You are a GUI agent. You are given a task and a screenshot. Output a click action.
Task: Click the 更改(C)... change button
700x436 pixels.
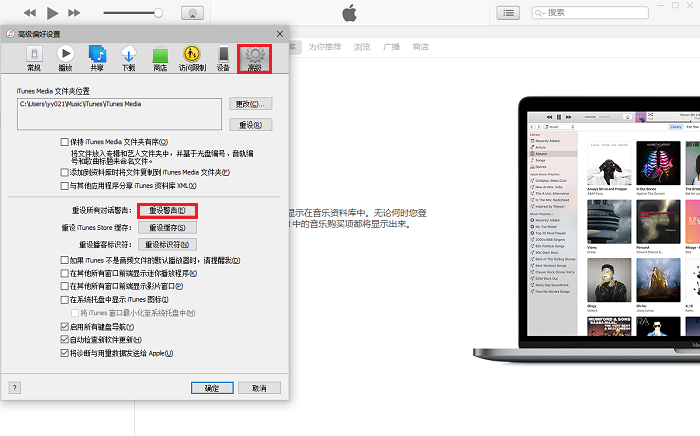pos(250,104)
